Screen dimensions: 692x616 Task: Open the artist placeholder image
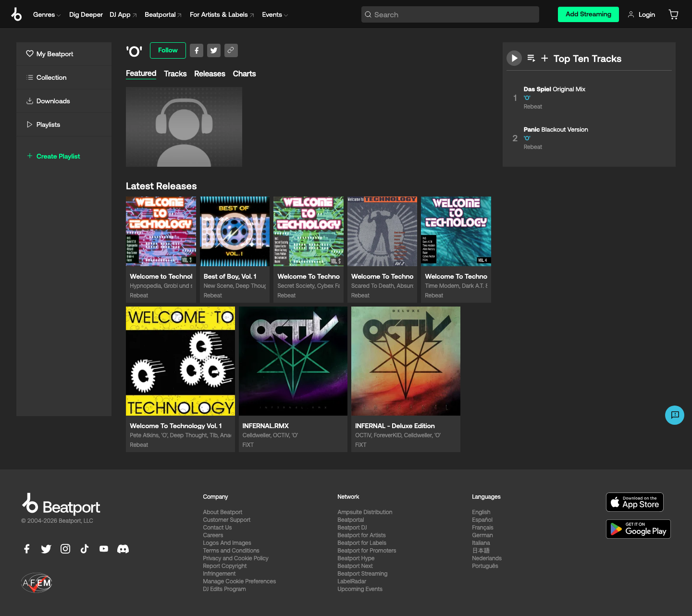184,127
